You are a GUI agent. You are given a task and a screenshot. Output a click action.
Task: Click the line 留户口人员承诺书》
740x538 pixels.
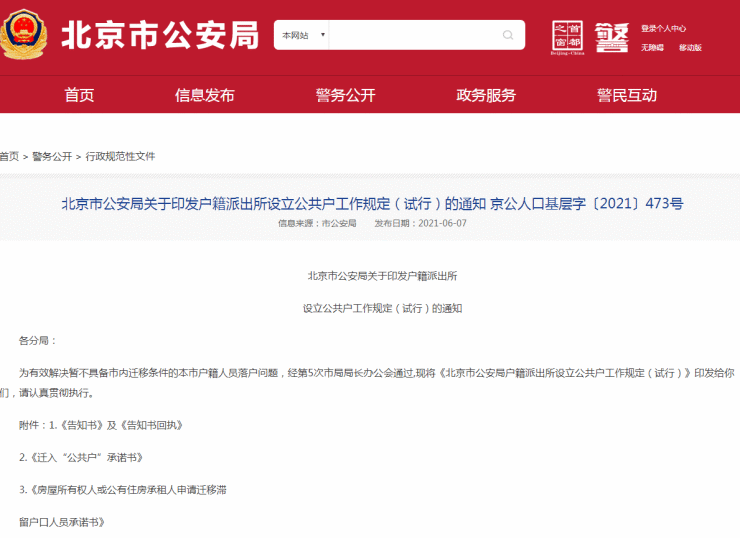point(61,522)
